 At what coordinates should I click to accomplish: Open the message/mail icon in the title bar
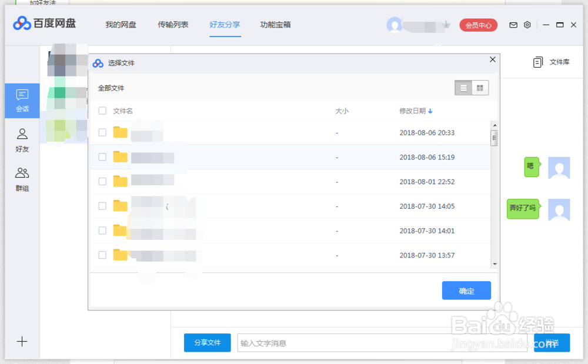513,25
